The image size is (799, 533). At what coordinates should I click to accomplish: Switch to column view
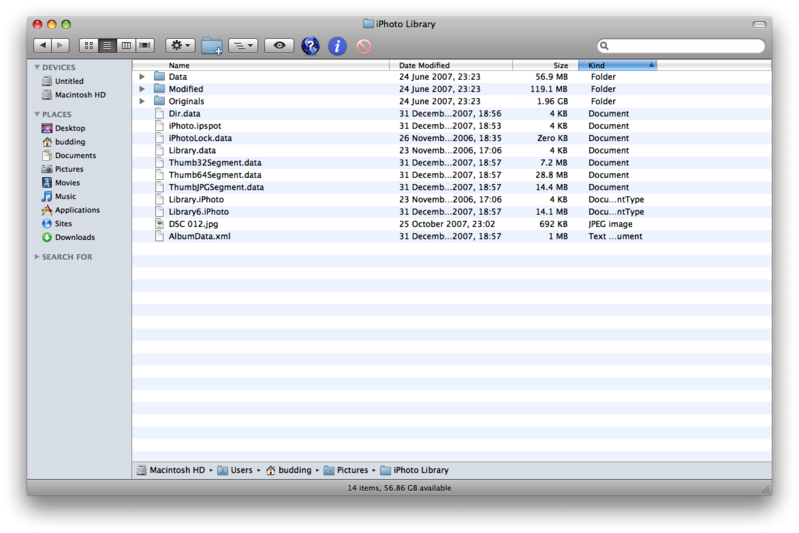(126, 45)
